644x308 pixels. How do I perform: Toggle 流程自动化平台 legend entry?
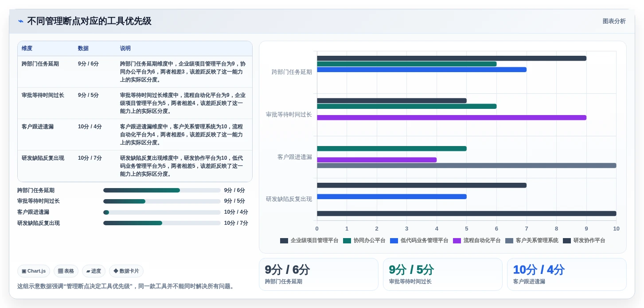(477, 241)
